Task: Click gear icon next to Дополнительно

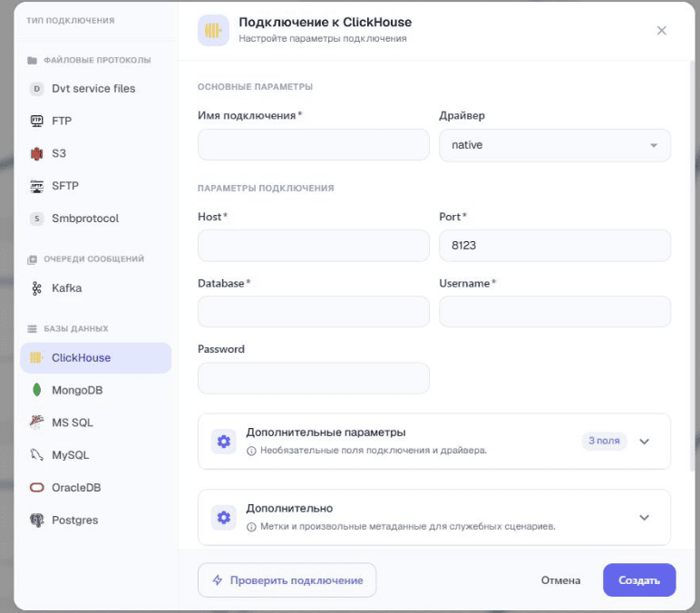Action: point(224,518)
